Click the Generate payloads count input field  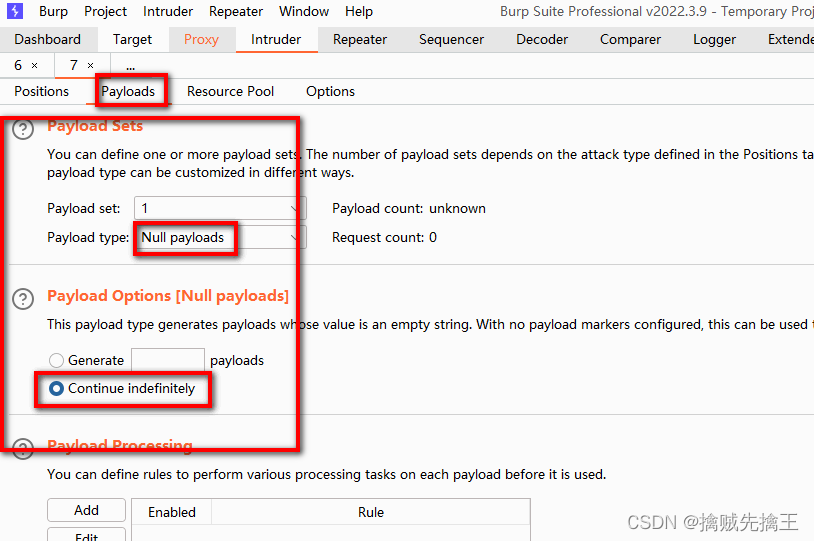click(x=168, y=360)
